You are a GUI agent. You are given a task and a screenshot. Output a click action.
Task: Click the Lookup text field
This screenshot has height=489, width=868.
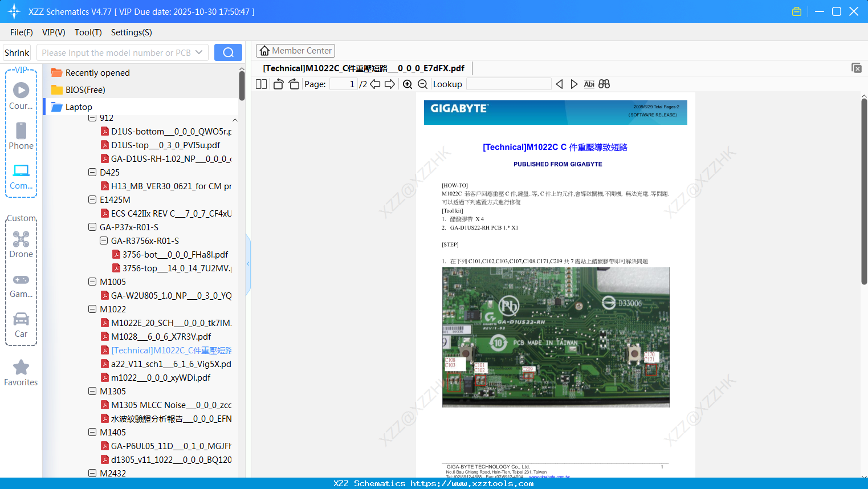[509, 84]
